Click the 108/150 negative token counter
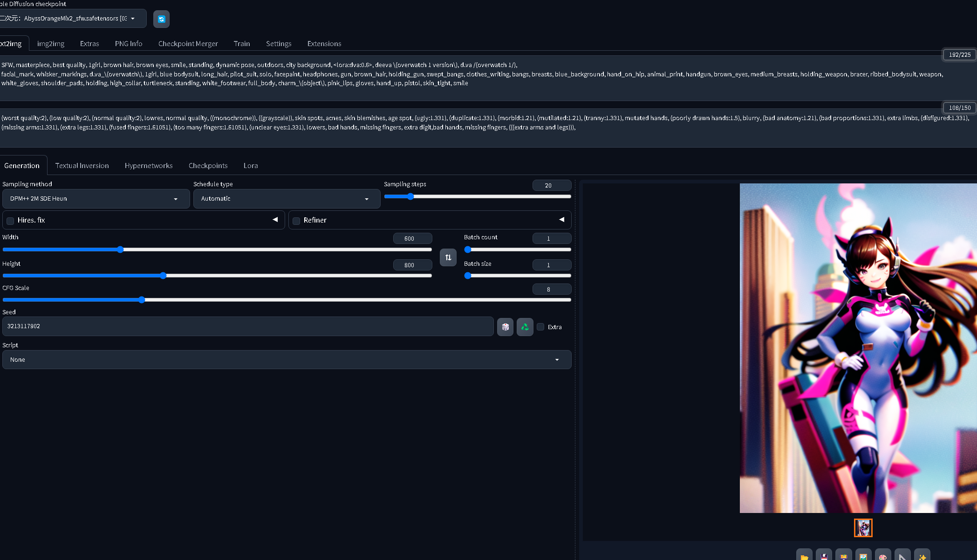 click(960, 108)
